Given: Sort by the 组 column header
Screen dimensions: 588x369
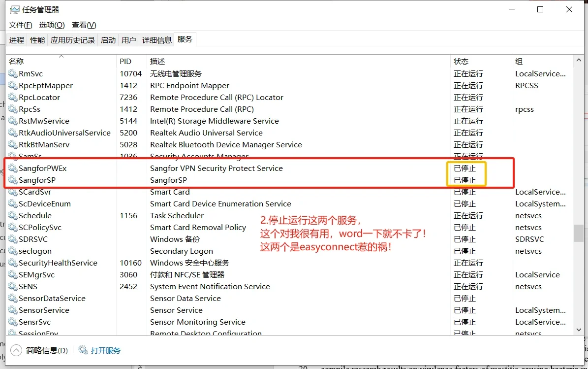Looking at the screenshot, I should tap(543, 61).
